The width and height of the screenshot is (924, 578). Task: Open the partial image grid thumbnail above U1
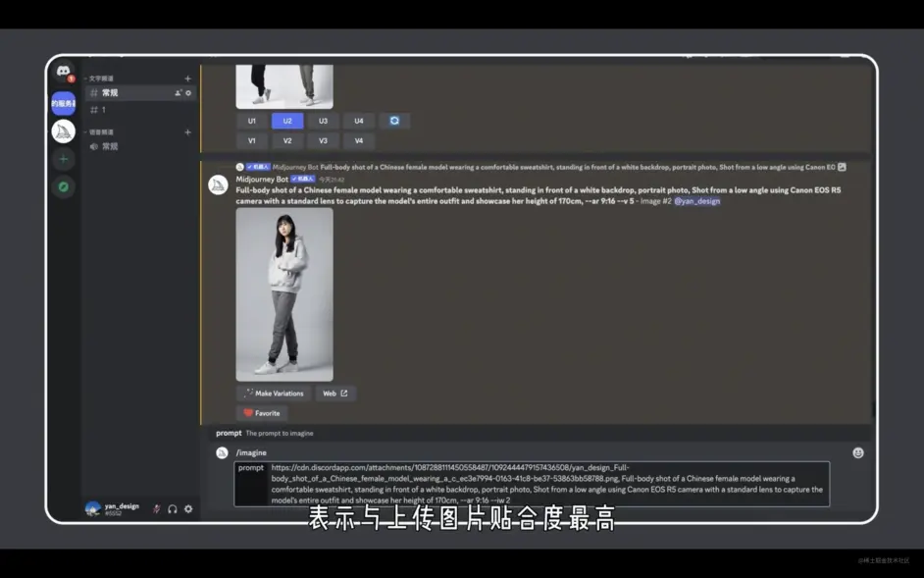(x=284, y=86)
